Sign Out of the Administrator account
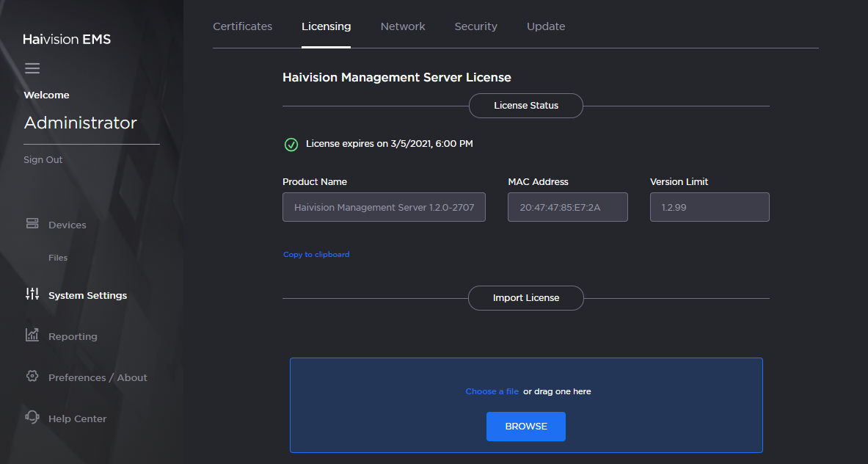 tap(43, 159)
